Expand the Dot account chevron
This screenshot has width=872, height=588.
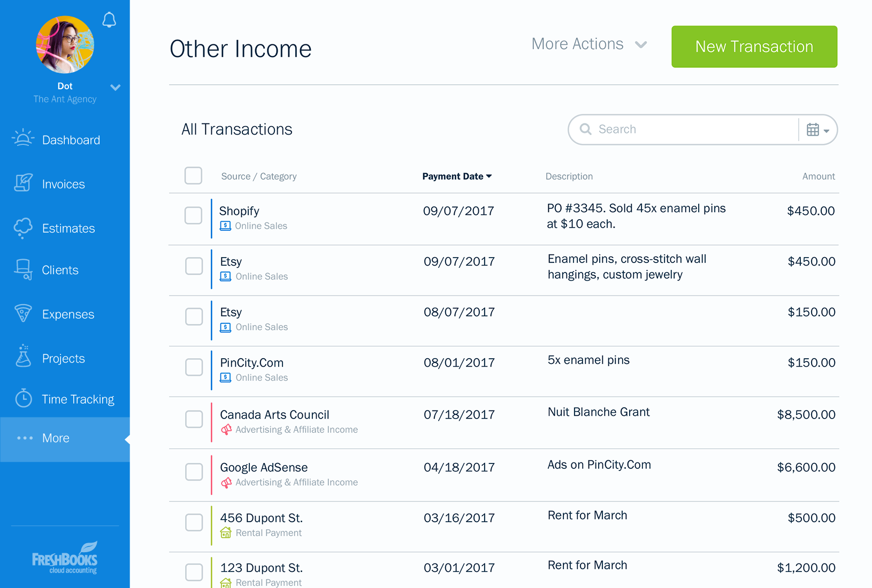tap(115, 87)
